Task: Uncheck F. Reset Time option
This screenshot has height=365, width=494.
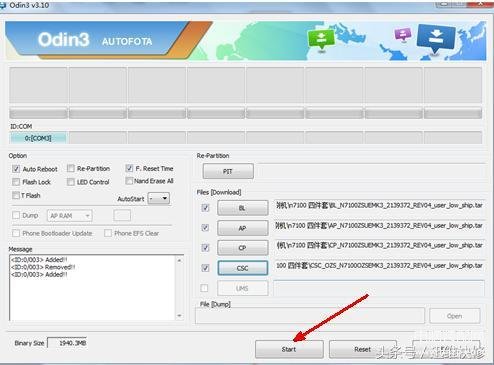Action: (129, 168)
